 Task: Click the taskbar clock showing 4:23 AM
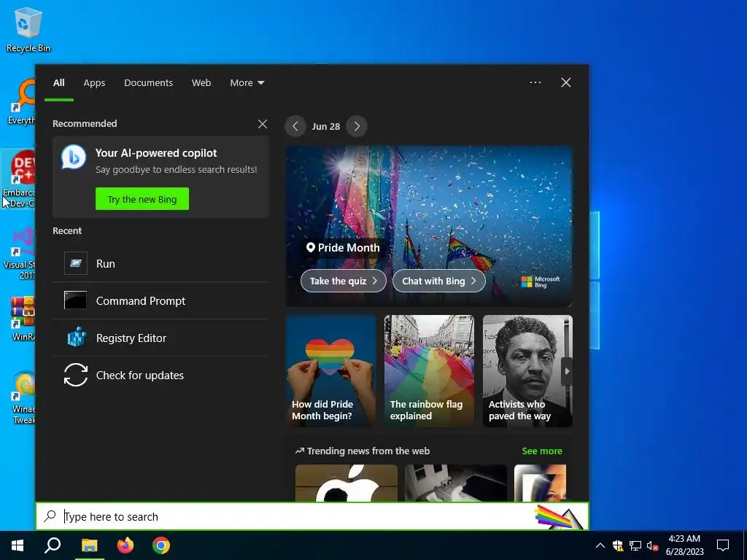pyautogui.click(x=684, y=545)
